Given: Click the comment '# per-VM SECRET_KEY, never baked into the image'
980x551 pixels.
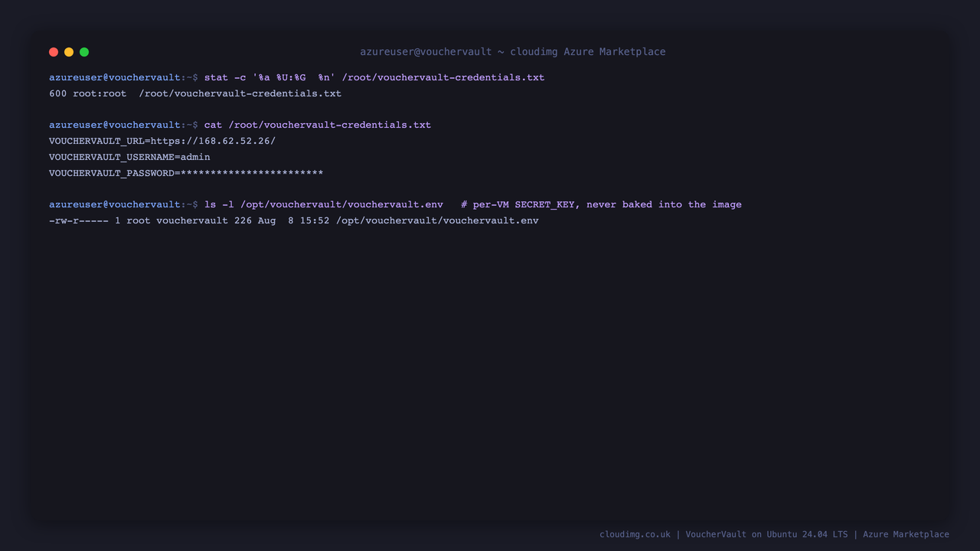Looking at the screenshot, I should click(x=601, y=204).
